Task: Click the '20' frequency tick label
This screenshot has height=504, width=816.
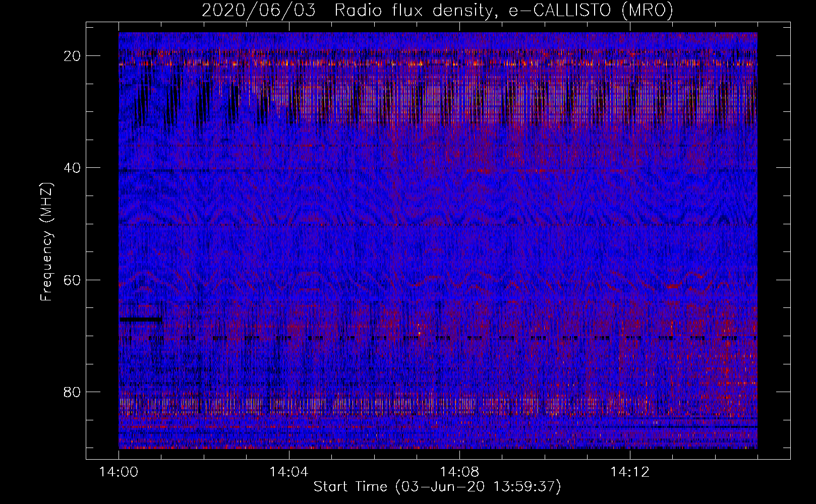Action: click(72, 56)
